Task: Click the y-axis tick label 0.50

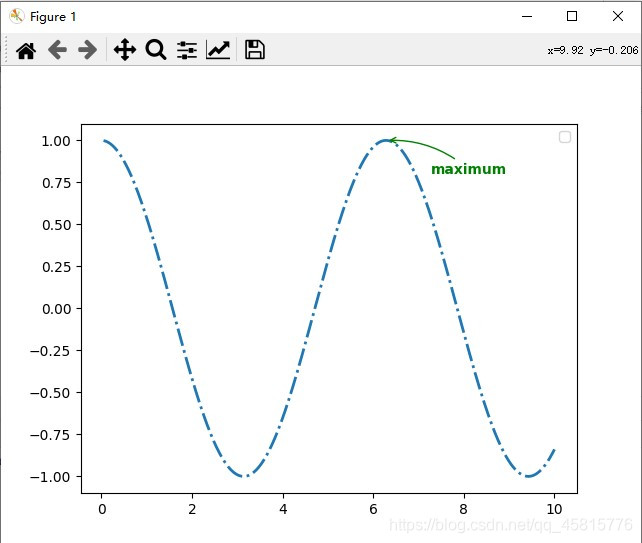Action: (x=56, y=225)
